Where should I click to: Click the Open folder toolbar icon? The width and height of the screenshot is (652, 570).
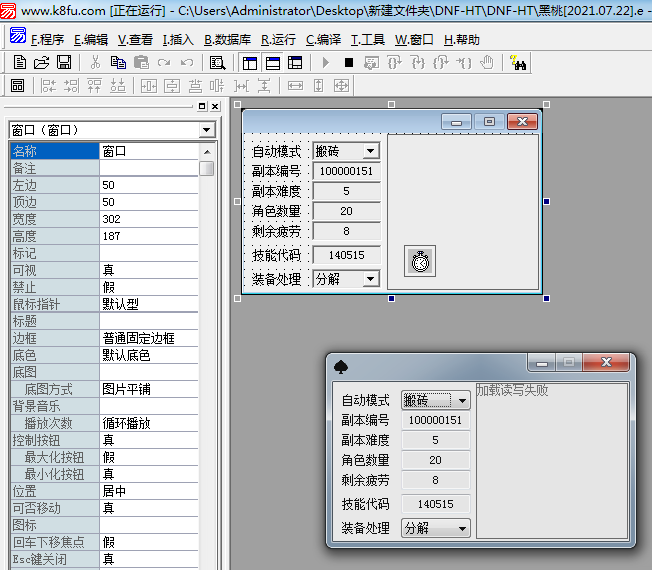[x=41, y=63]
